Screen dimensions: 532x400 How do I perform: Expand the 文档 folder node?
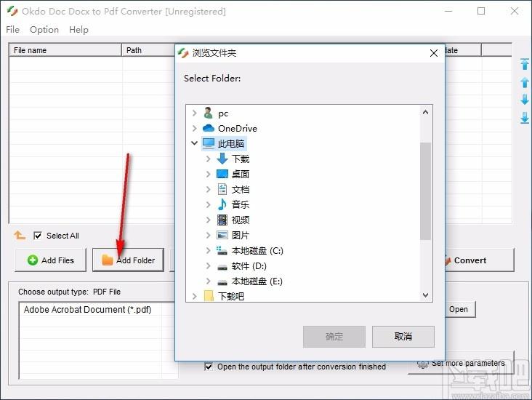pos(209,189)
